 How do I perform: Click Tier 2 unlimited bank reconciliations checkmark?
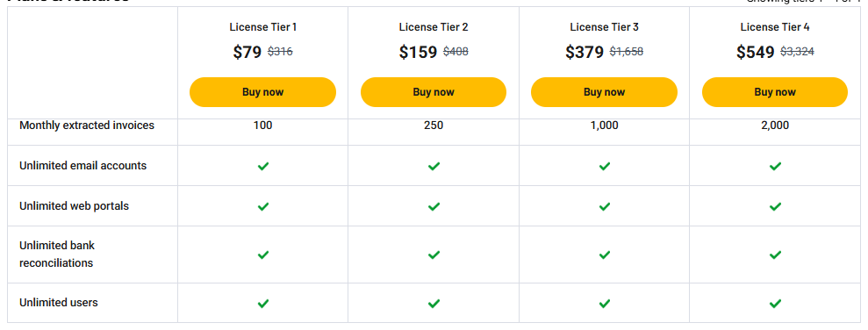434,255
